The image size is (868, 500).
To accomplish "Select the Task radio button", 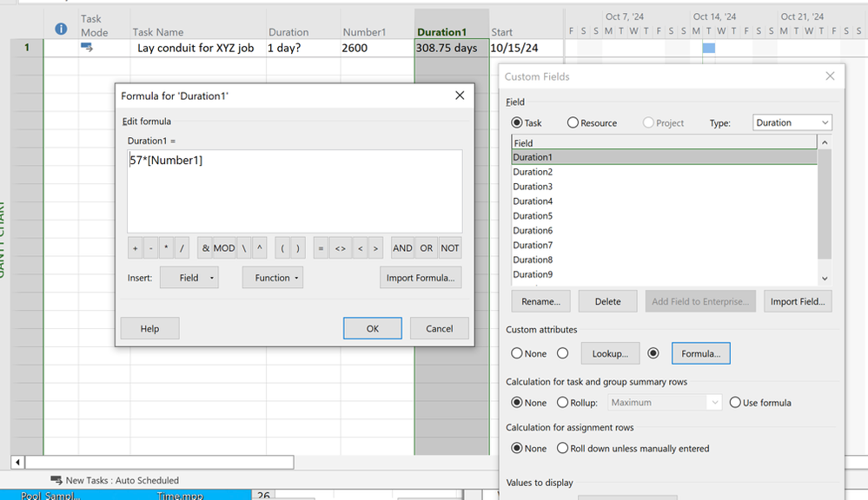I will point(516,122).
